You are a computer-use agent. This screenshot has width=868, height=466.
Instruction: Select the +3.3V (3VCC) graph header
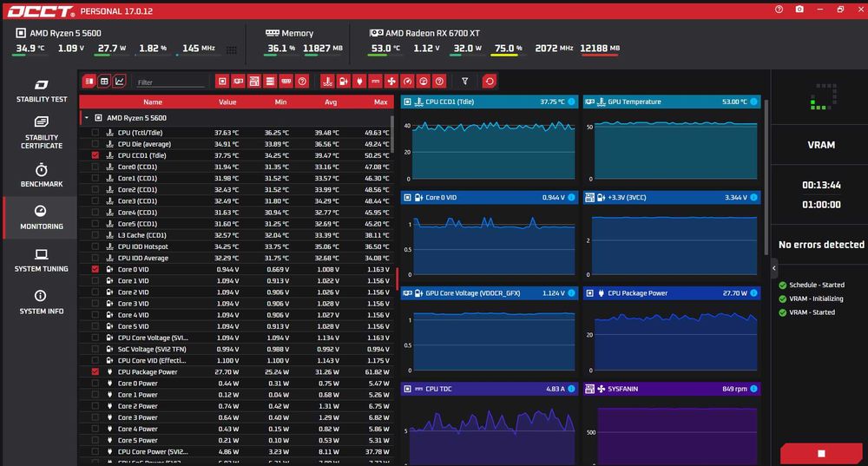(x=672, y=198)
